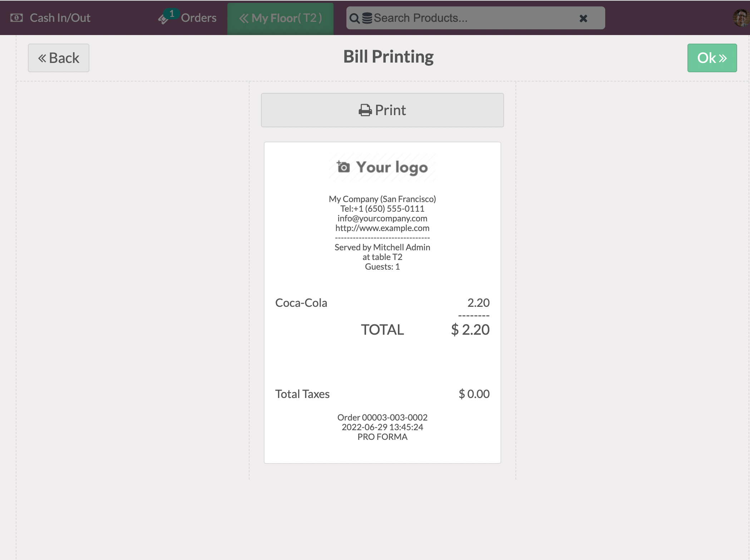Click the Orders ticket icon
Viewport: 750px width, 560px height.
[163, 19]
